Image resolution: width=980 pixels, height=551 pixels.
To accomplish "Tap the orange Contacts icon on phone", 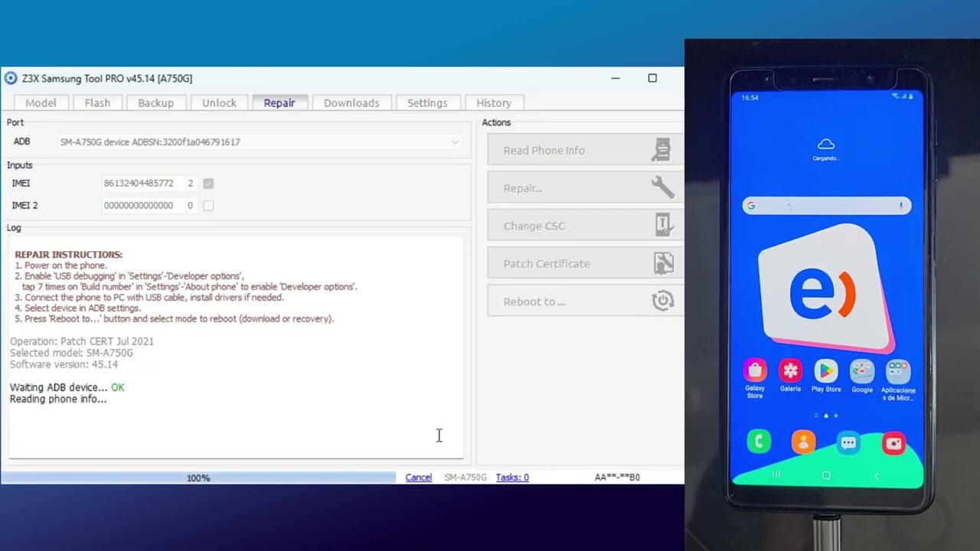I will 803,442.
